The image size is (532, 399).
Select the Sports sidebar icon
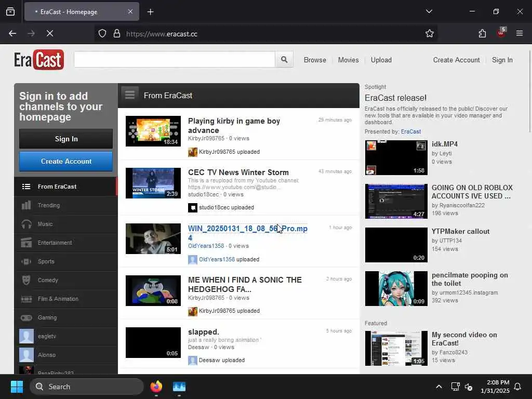click(26, 261)
